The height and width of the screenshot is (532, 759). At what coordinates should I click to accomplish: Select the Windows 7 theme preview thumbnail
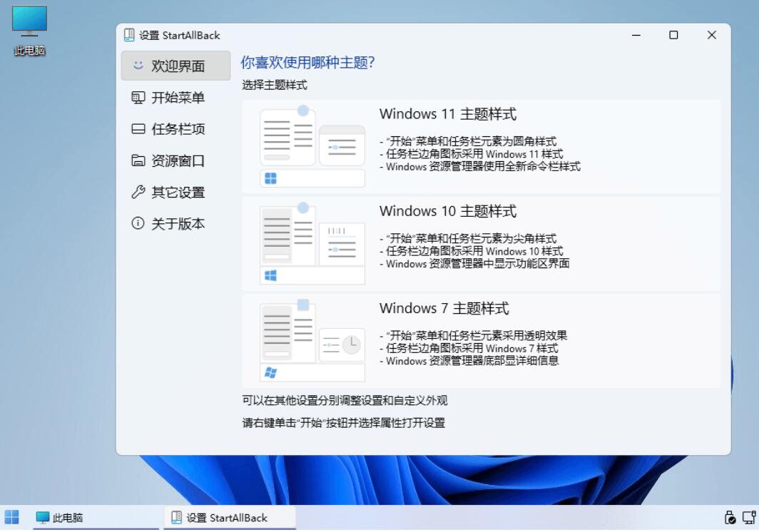pyautogui.click(x=312, y=340)
